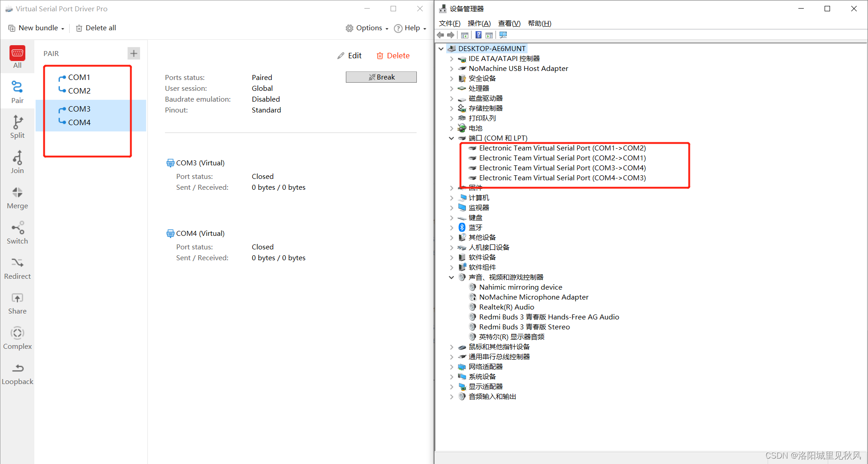Open the 查看(V) menu
The height and width of the screenshot is (464, 868).
pyautogui.click(x=509, y=23)
